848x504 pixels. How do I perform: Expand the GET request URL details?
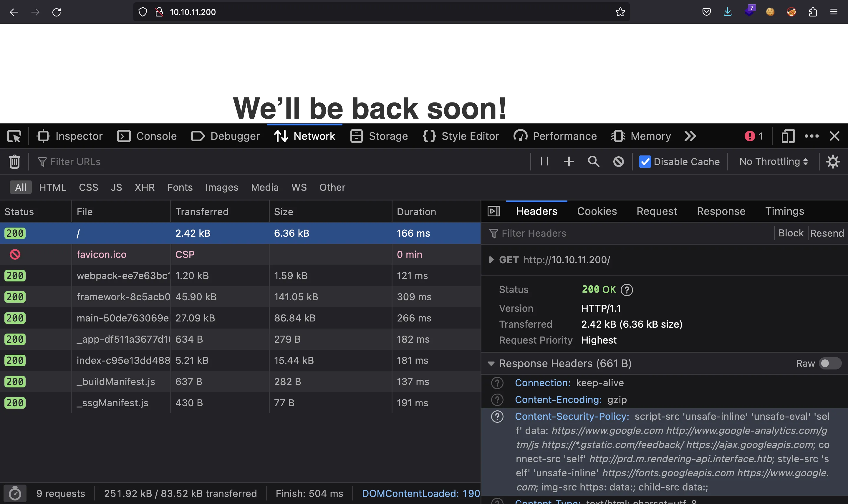[x=491, y=260]
